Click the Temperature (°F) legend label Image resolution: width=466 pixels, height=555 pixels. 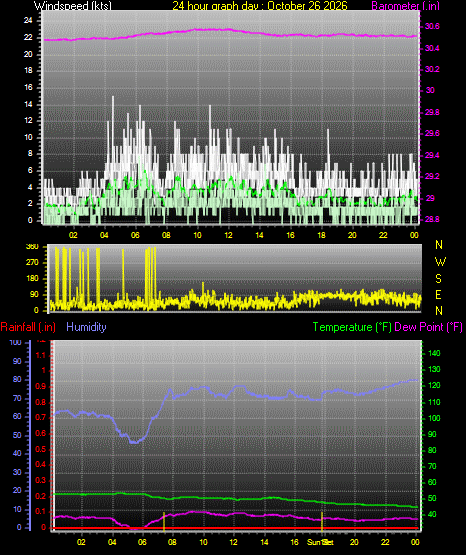(352, 327)
